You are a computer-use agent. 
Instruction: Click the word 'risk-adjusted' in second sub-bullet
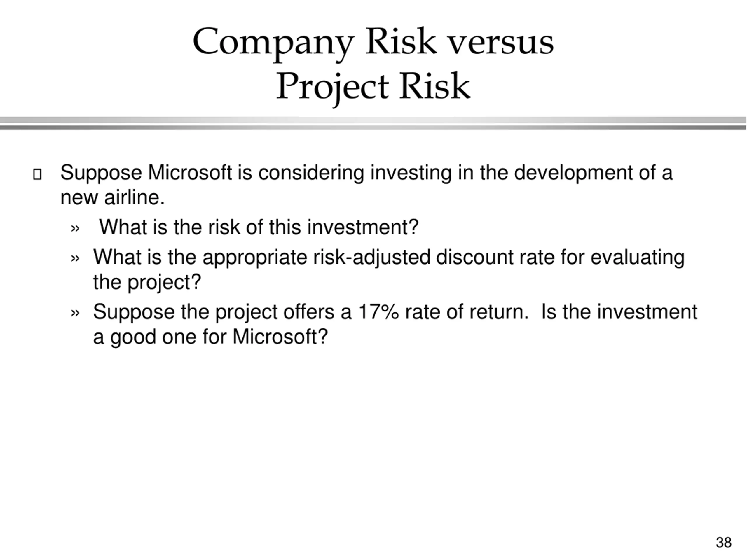pos(372,258)
